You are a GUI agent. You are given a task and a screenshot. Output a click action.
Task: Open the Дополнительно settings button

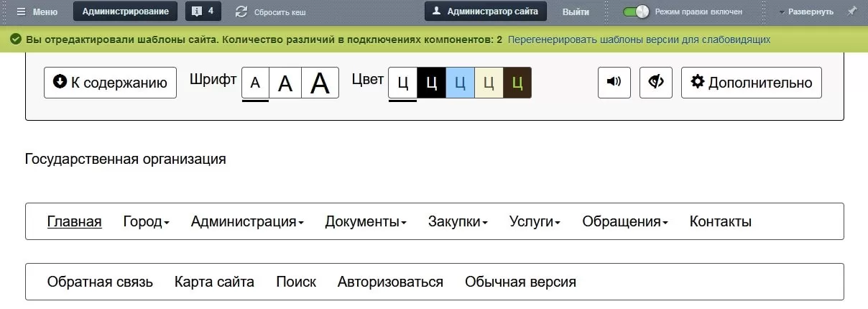(x=752, y=83)
